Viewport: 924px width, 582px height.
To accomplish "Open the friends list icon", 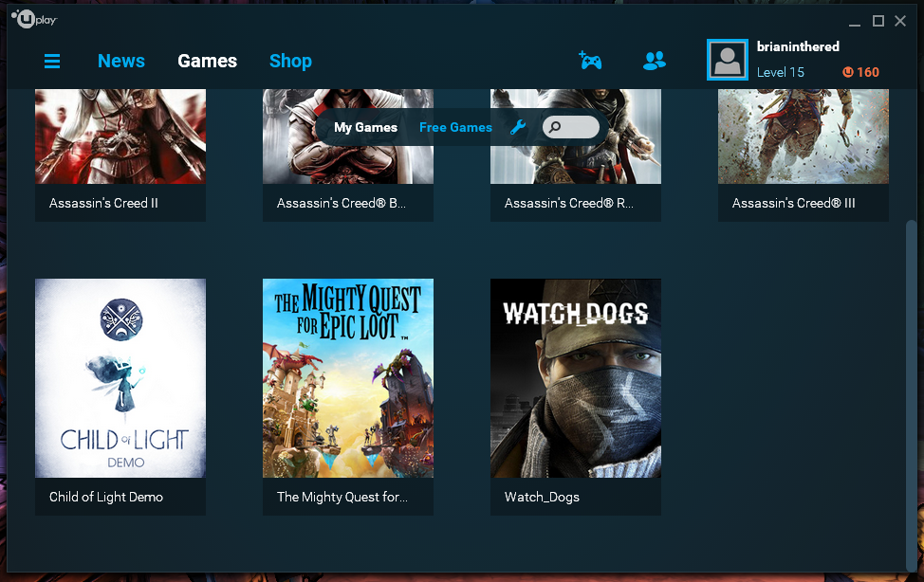I will pos(655,61).
